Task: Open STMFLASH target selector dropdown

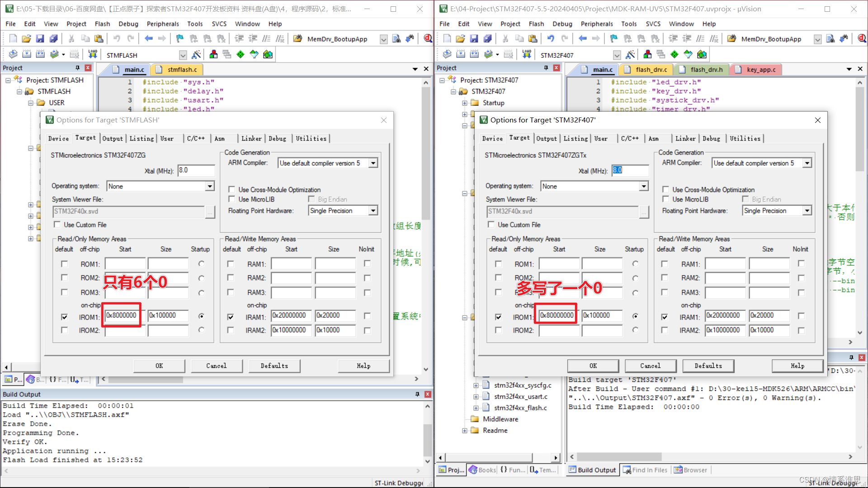Action: pyautogui.click(x=183, y=55)
